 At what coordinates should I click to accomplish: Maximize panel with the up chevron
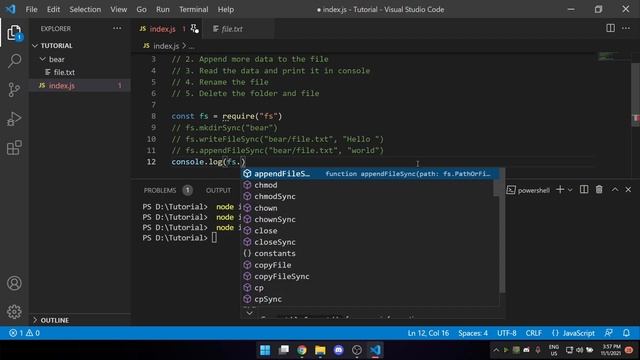coord(615,189)
